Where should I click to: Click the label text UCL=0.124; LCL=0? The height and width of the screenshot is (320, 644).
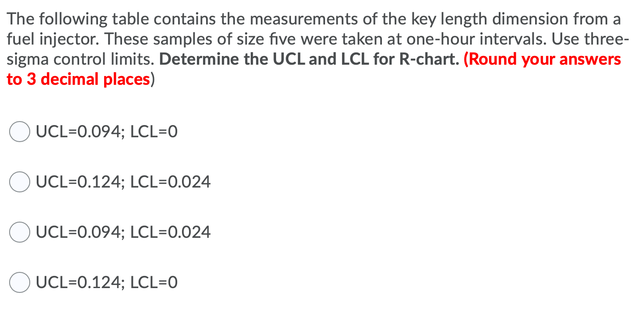click(x=106, y=282)
